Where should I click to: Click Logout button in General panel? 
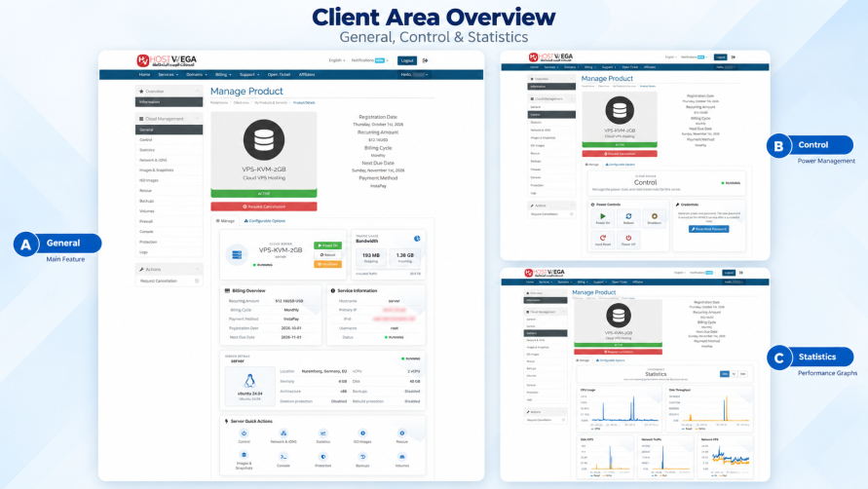pyautogui.click(x=407, y=60)
